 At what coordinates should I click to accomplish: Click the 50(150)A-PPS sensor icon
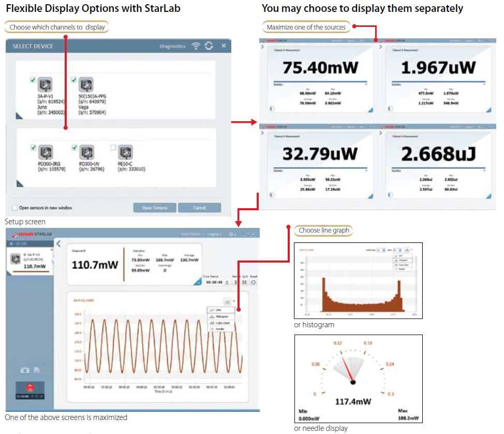86,85
